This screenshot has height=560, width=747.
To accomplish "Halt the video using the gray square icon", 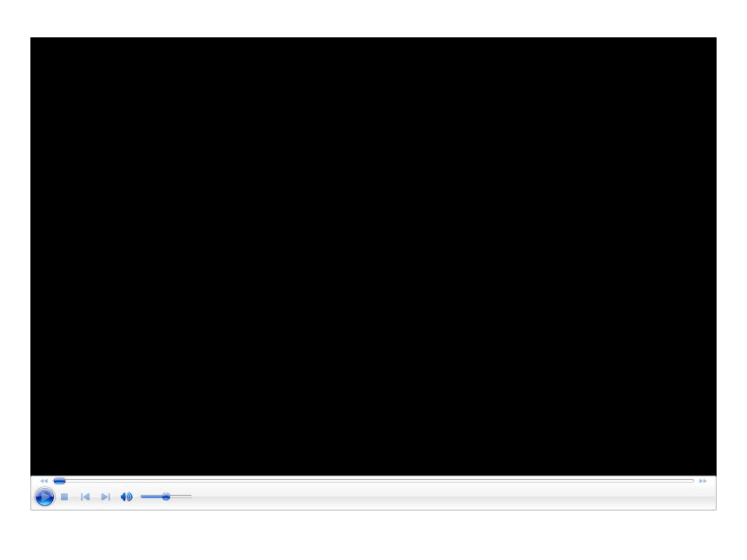I will 64,497.
